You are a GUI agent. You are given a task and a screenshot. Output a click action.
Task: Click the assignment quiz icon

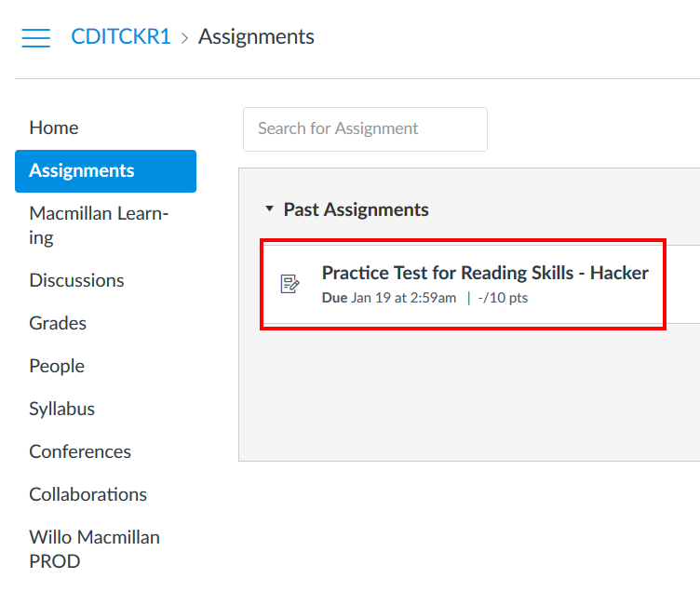coord(289,284)
